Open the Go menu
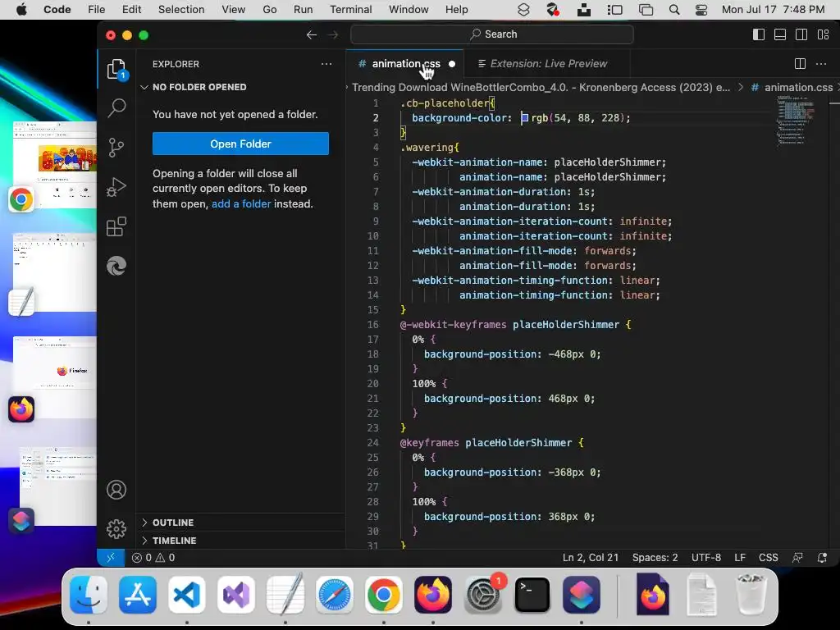The image size is (840, 630). pos(269,10)
